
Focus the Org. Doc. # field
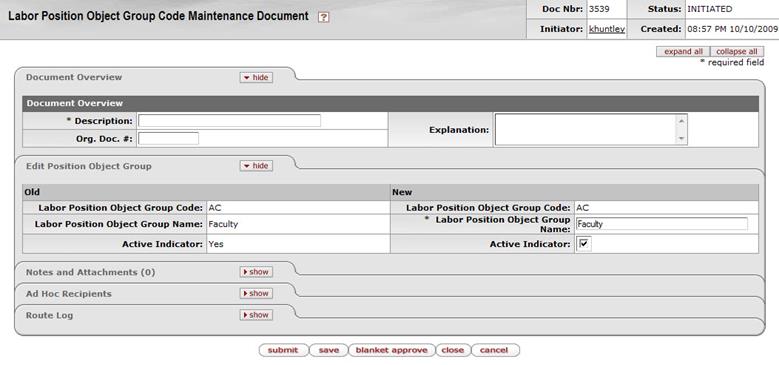168,139
